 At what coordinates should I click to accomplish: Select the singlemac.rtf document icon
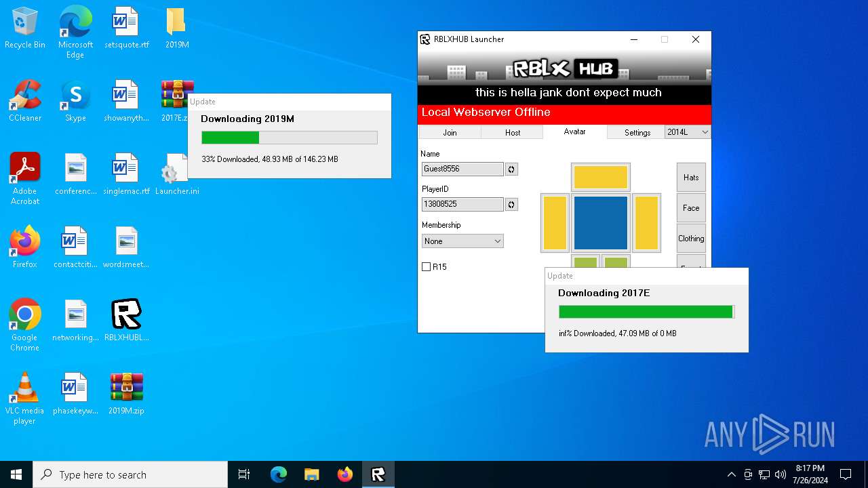point(127,175)
